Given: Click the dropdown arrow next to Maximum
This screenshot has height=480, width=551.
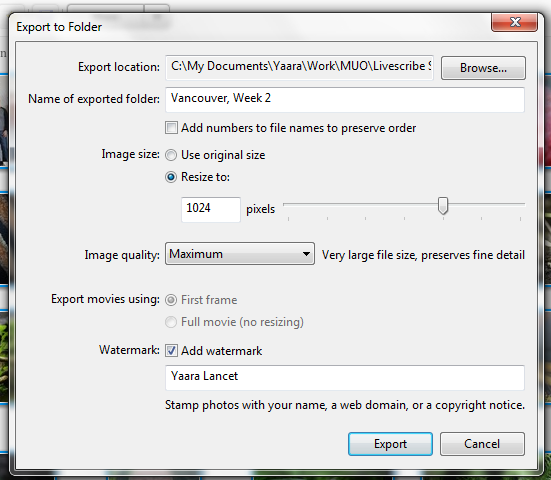Looking at the screenshot, I should (x=306, y=254).
